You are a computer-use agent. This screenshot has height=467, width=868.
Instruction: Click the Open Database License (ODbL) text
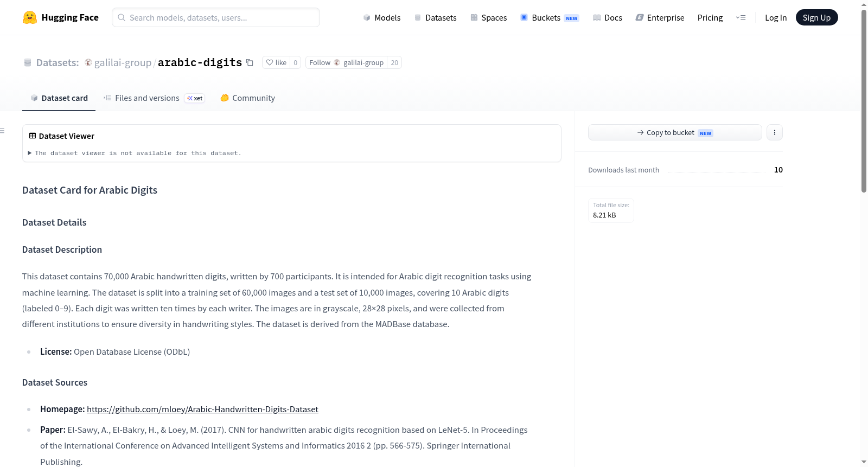(132, 351)
